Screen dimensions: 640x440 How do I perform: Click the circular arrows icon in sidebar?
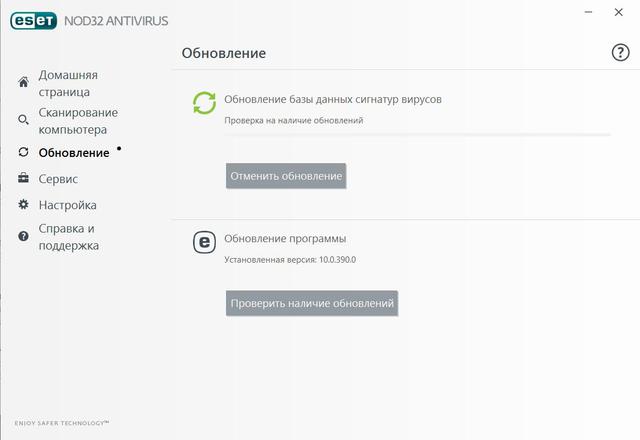pos(23,153)
